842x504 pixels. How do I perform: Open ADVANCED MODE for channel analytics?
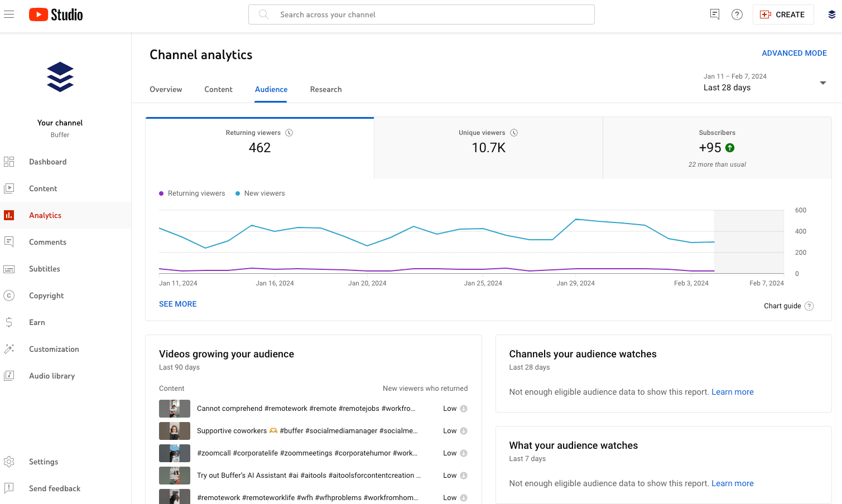pos(795,53)
